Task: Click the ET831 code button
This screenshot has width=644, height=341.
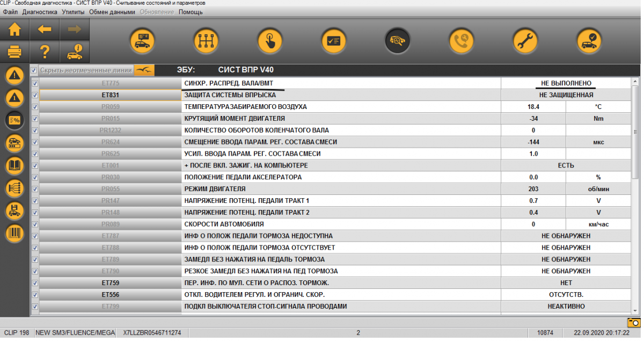Action: coord(110,95)
